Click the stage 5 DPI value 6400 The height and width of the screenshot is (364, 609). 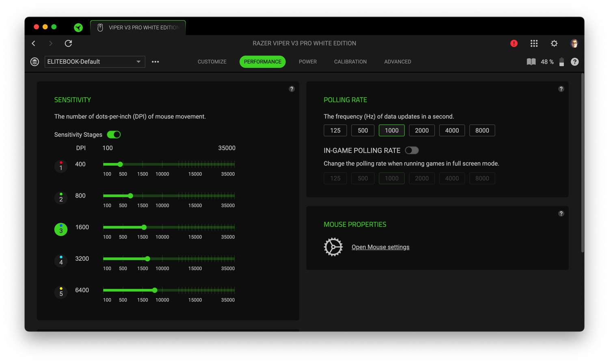(82, 290)
